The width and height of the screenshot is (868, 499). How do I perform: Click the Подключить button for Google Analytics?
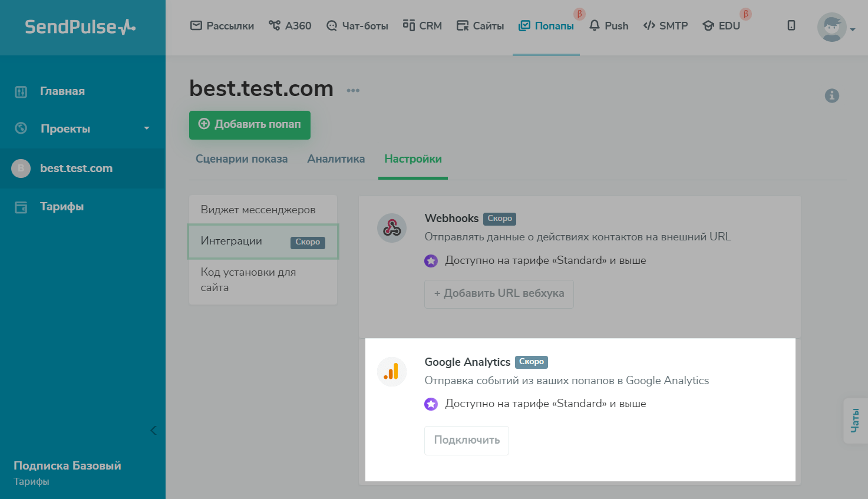pos(467,440)
